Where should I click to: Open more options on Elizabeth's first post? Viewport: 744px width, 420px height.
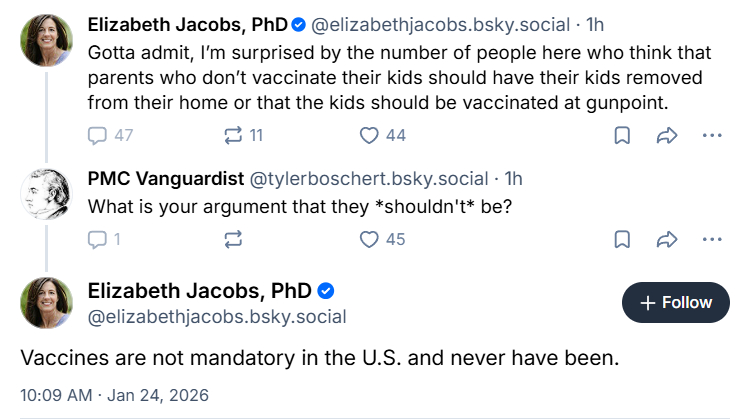(x=712, y=135)
